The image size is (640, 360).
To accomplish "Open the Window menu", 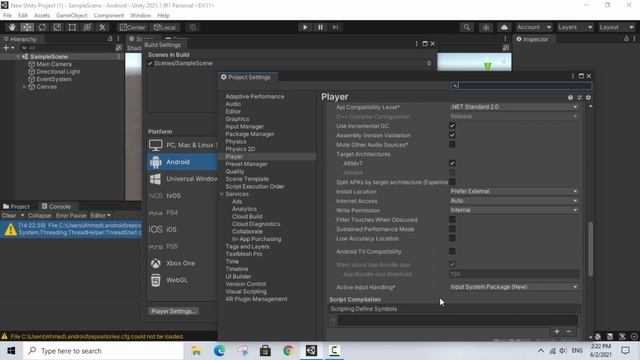I will [140, 16].
